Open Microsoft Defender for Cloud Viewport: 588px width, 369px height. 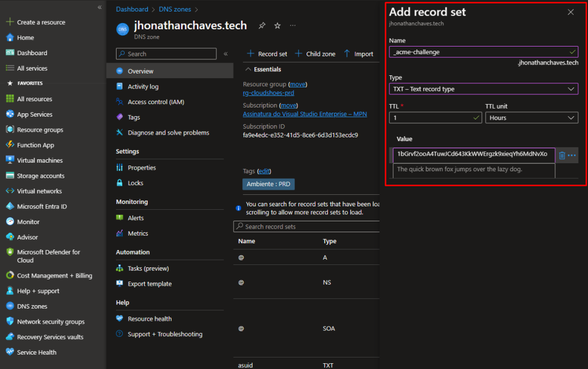click(x=48, y=256)
